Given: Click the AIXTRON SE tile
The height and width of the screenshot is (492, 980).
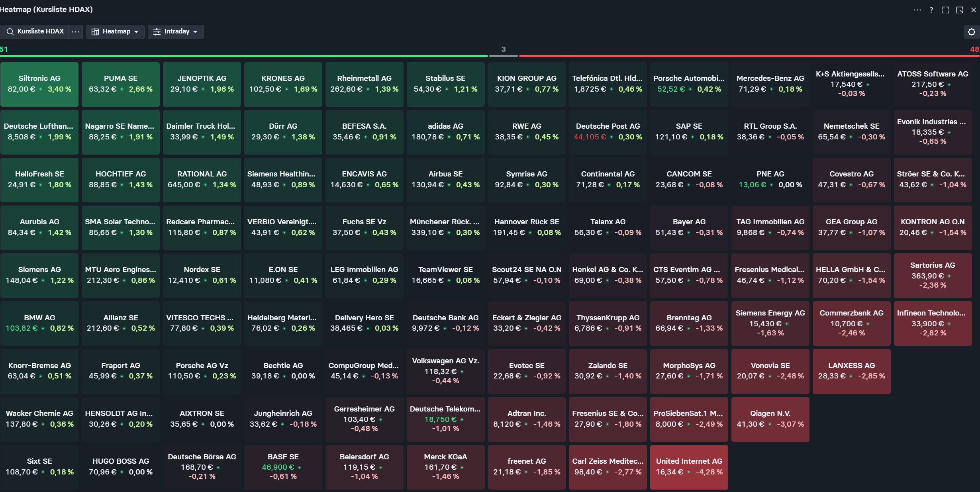Looking at the screenshot, I should (x=202, y=419).
